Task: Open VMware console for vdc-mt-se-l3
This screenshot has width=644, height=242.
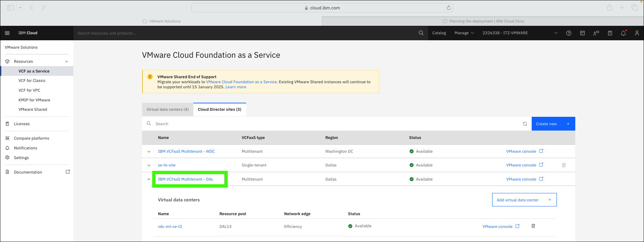Action: [501, 227]
